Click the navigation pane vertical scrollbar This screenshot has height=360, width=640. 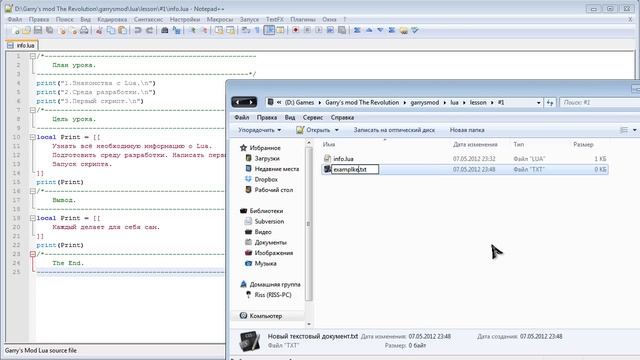[309, 224]
